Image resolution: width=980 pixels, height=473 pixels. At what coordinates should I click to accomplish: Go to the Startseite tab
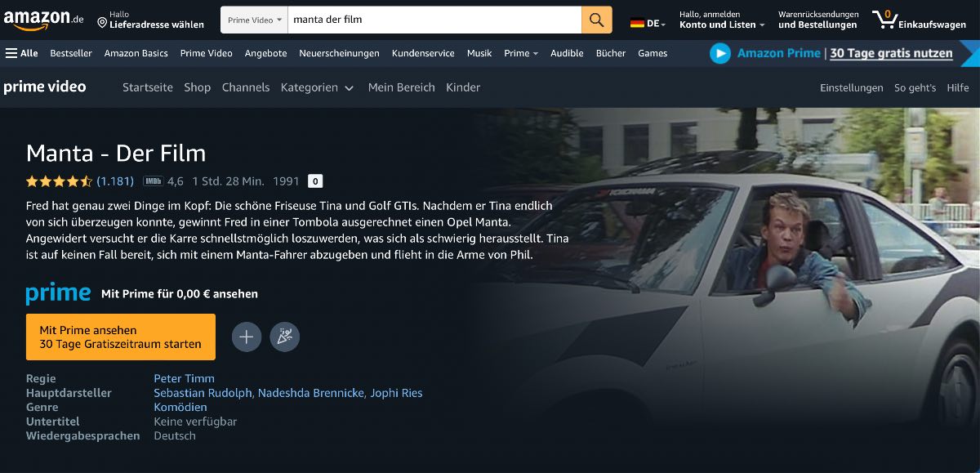(148, 87)
